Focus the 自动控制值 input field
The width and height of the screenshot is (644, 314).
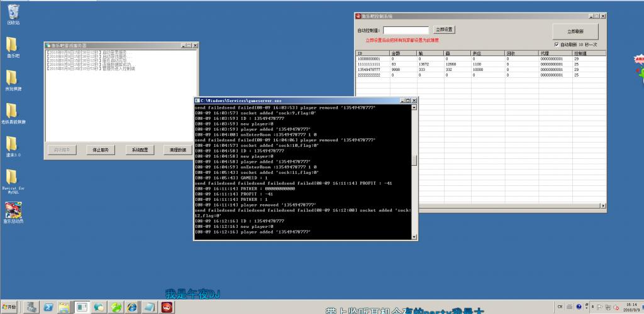click(x=406, y=30)
